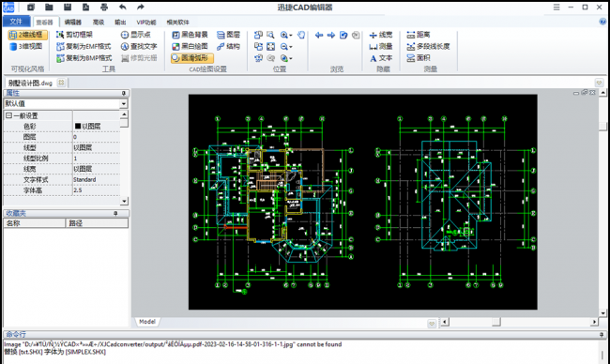Open the 默认值 combo box dropdown

(x=124, y=104)
